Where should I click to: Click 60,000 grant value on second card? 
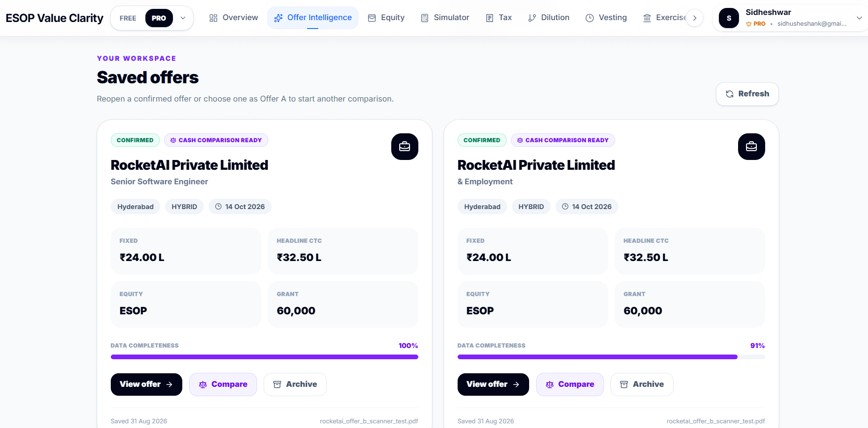643,311
